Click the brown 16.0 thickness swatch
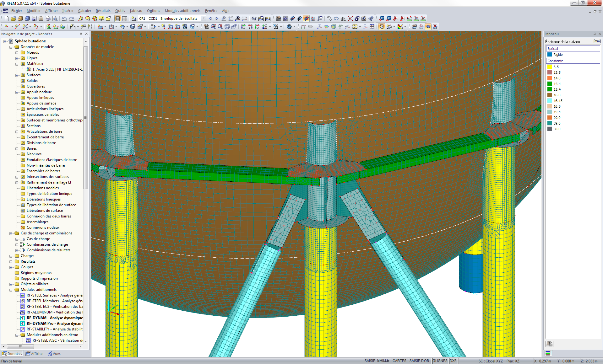 [x=550, y=95]
